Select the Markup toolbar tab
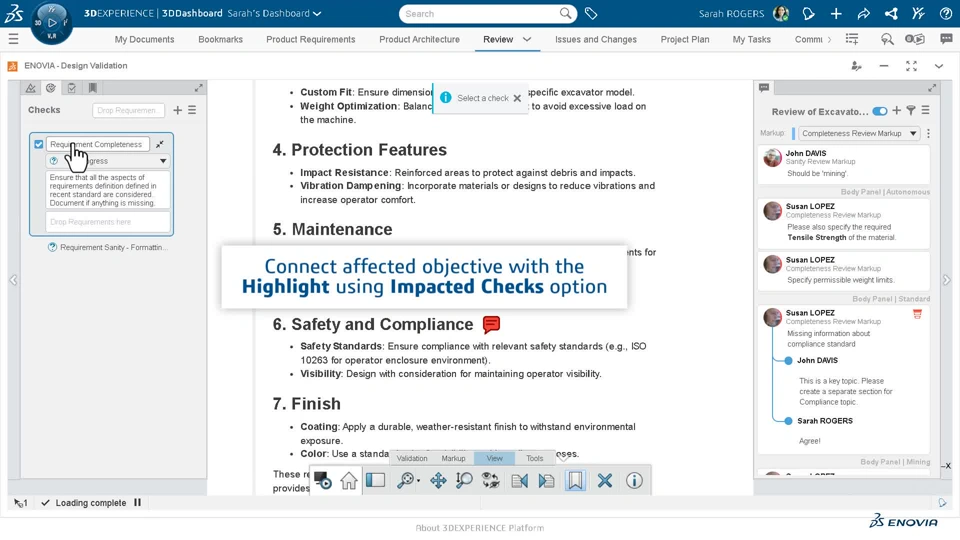Viewport: 960px width, 540px height. (x=453, y=458)
